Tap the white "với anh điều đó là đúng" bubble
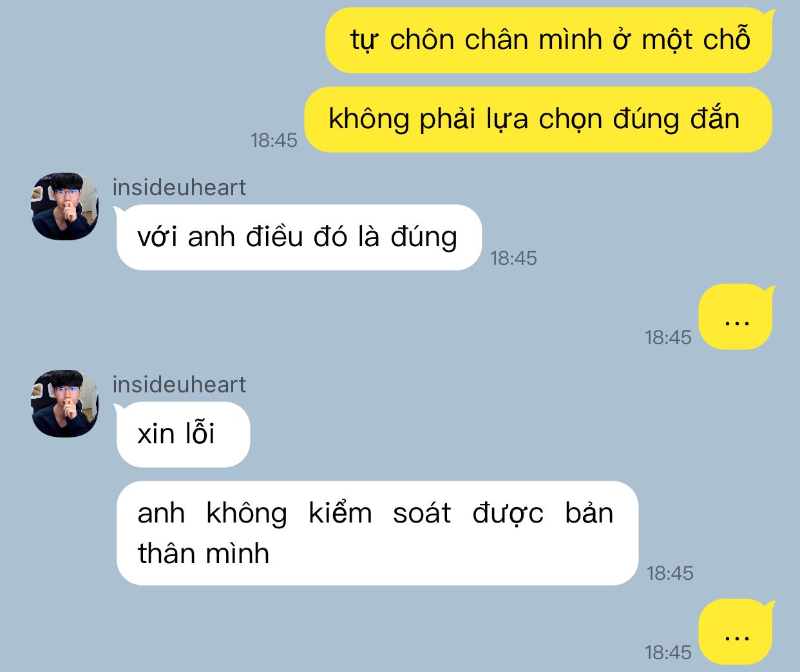 click(x=298, y=237)
